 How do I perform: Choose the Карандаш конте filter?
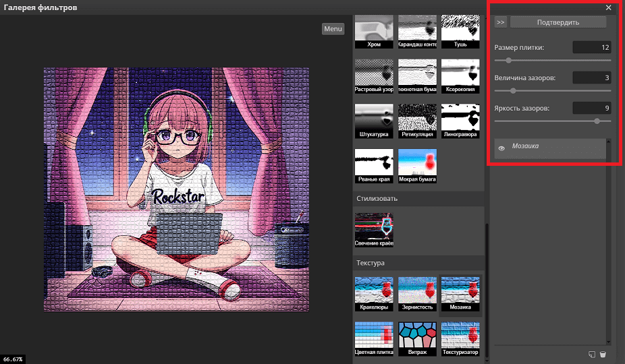417,32
